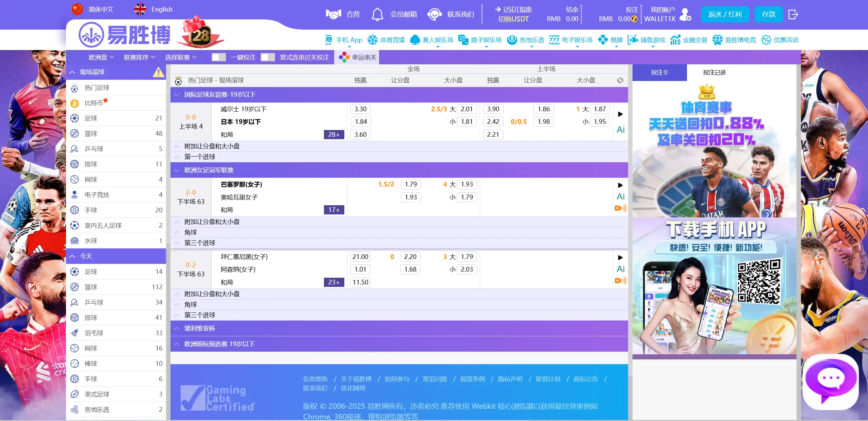Collapse the 今天 sidebar section
This screenshot has width=868, height=421.
click(x=72, y=256)
